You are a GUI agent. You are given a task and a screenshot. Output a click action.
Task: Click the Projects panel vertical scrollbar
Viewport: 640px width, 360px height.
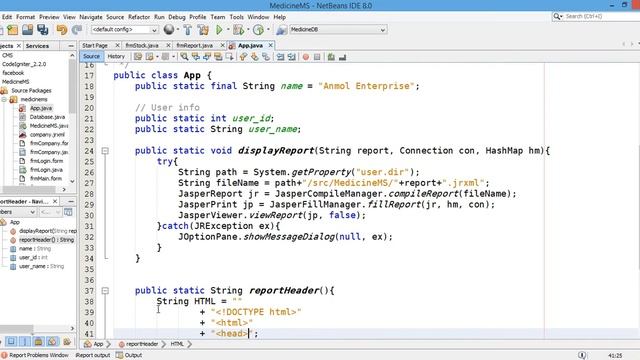coord(72,118)
